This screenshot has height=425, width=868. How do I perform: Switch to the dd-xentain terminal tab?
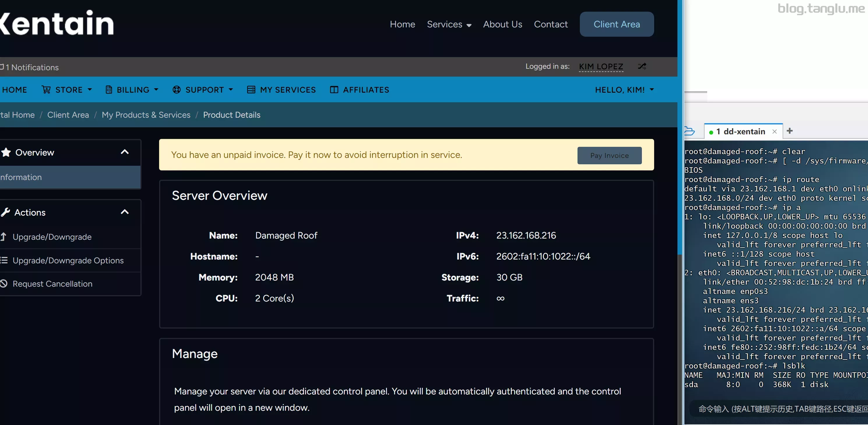(740, 131)
